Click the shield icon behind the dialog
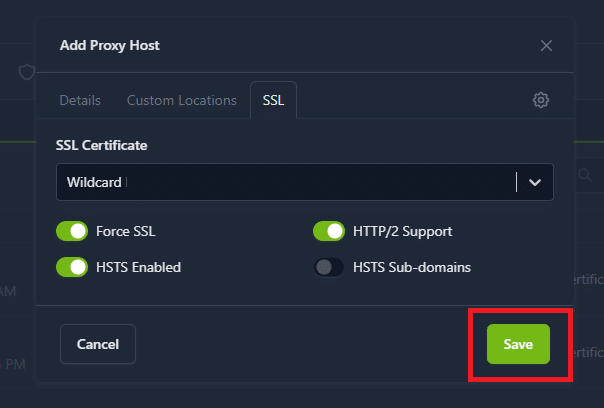Viewport: 604px width, 408px height. point(27,72)
